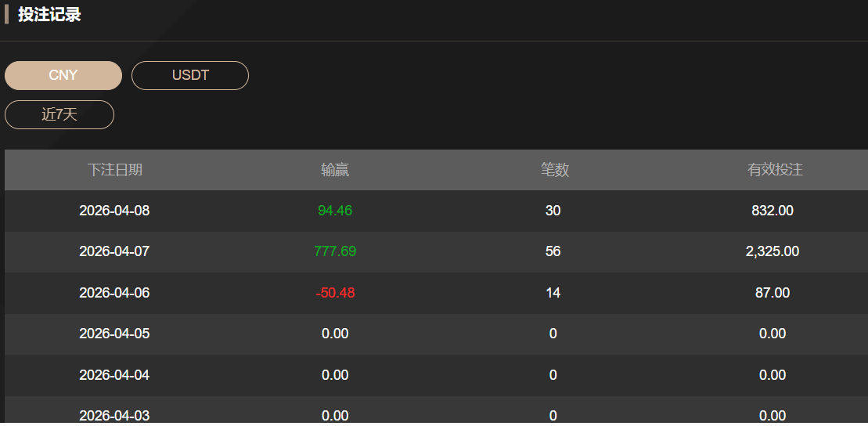The width and height of the screenshot is (868, 426).
Task: Click the red -50.48 loss amount
Action: tap(335, 293)
